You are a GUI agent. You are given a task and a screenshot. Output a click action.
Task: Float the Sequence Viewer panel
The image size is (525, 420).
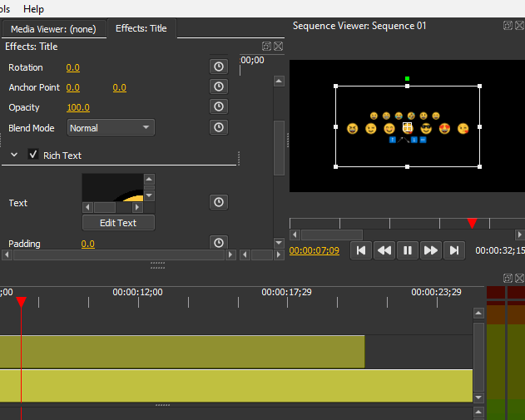pos(508,26)
